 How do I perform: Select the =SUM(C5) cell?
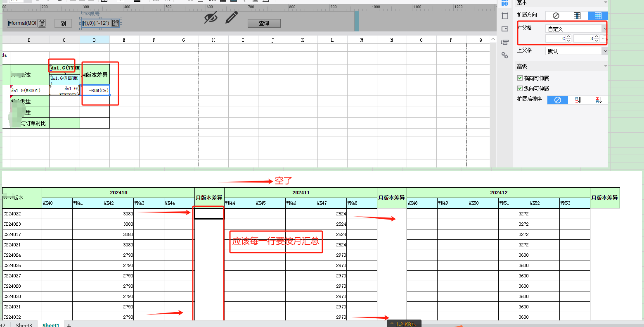coord(95,90)
